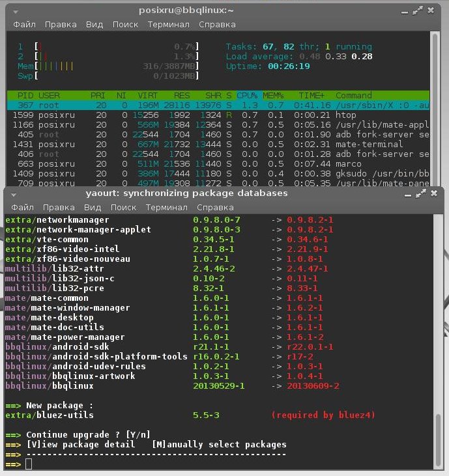Sort htop by NI column header
The image size is (449, 476).
tap(121, 96)
